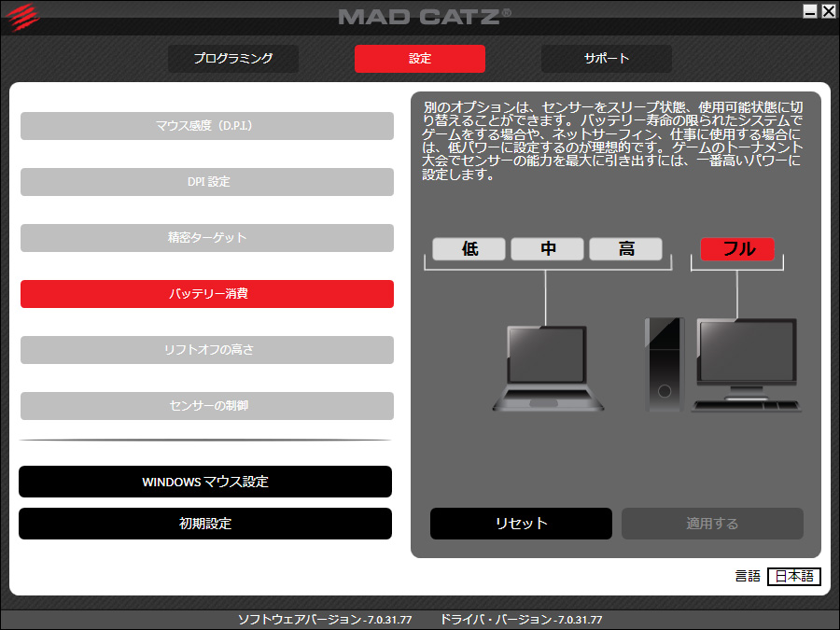Close the Mad Catz window
This screenshot has width=840, height=630.
pos(828,10)
